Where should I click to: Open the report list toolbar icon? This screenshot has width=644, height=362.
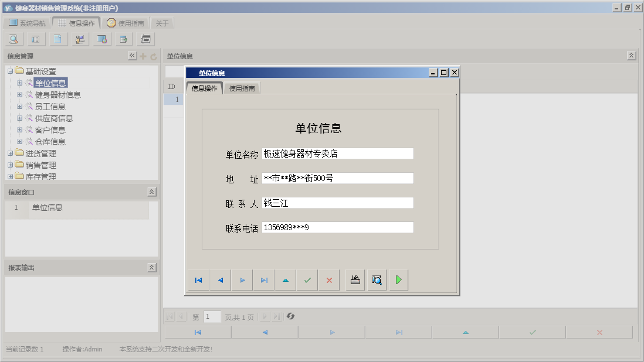click(x=36, y=39)
